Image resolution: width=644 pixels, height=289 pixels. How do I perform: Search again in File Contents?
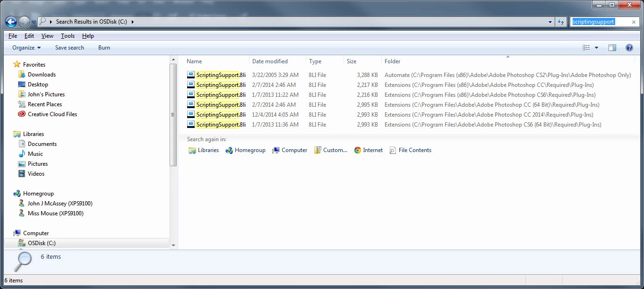point(411,150)
